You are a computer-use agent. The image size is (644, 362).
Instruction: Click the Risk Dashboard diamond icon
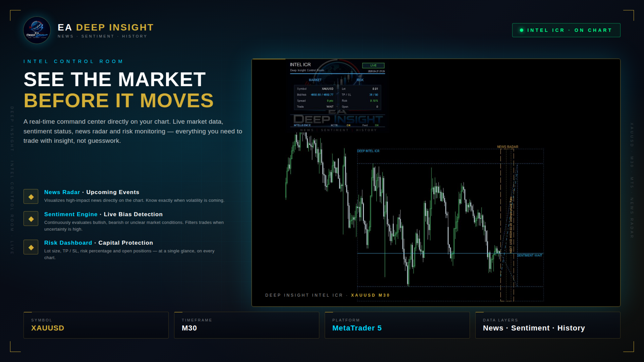point(31,247)
